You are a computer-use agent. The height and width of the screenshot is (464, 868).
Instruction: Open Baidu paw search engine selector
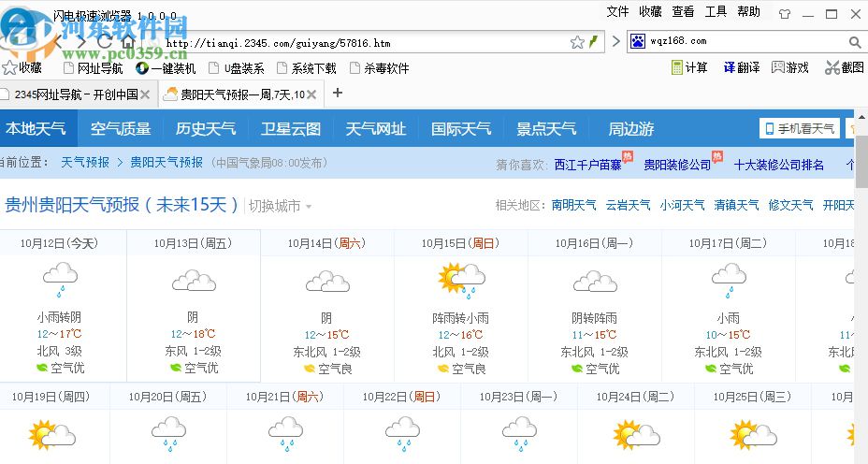click(x=638, y=41)
